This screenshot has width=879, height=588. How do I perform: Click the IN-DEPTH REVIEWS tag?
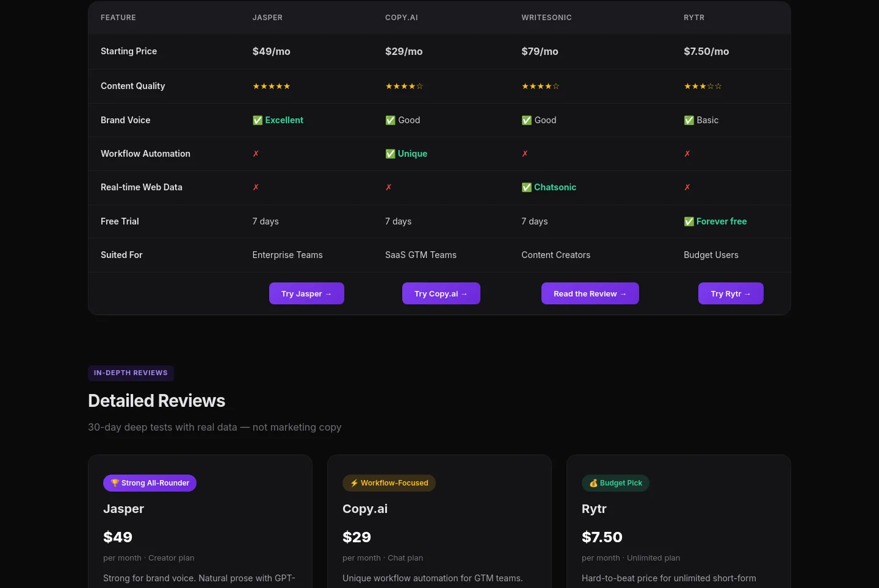[x=131, y=373]
